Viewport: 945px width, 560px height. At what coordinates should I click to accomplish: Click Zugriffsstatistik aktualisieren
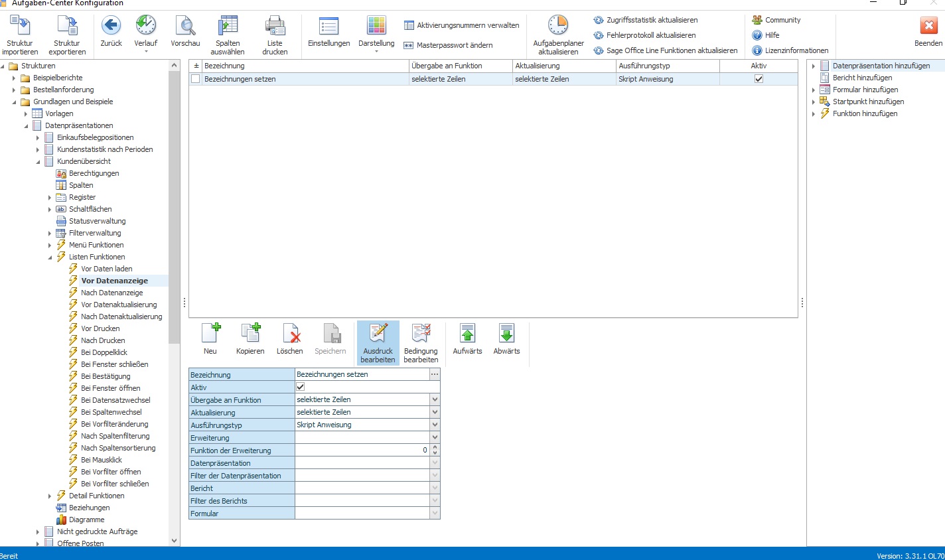[652, 20]
